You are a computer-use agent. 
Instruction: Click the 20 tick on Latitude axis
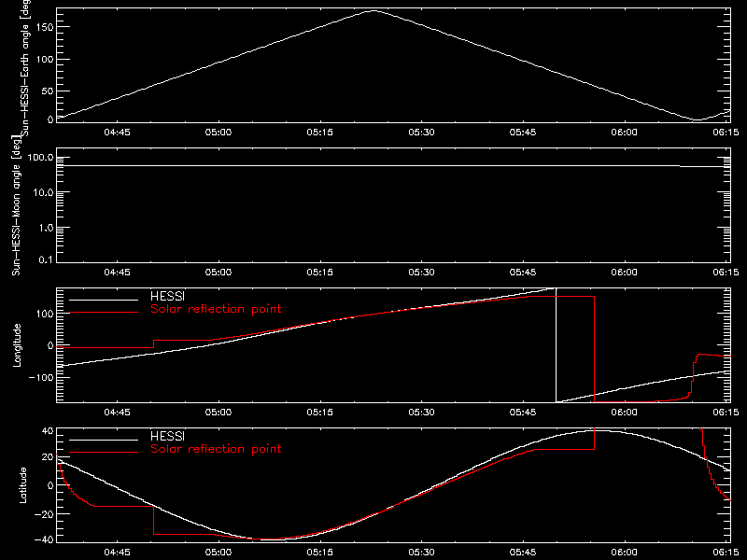pyautogui.click(x=48, y=457)
